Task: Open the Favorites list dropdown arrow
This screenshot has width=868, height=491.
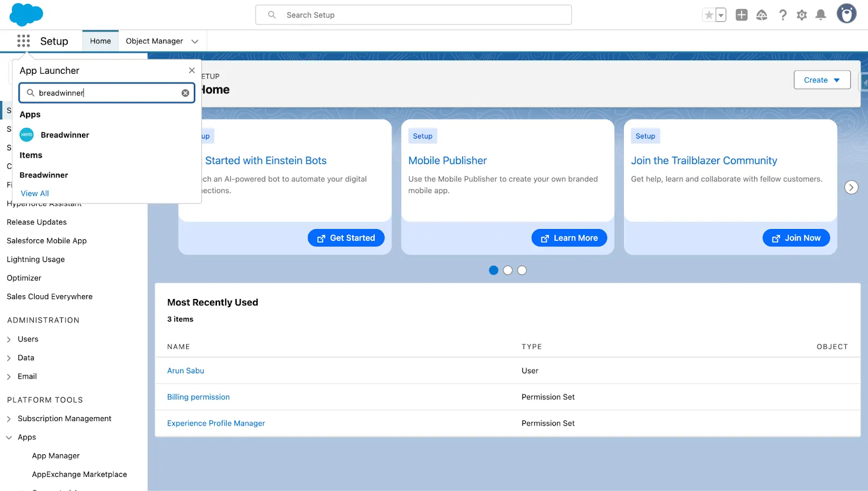Action: click(x=721, y=15)
